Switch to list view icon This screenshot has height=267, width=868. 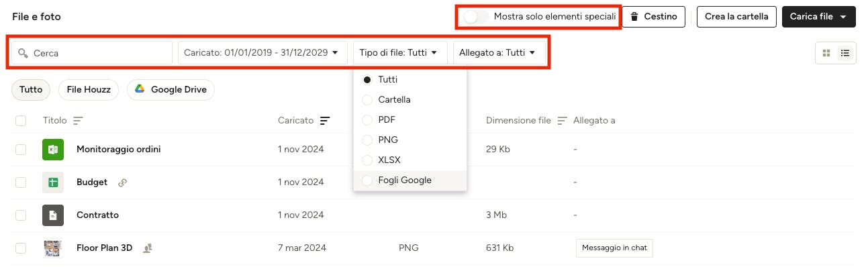tap(845, 53)
